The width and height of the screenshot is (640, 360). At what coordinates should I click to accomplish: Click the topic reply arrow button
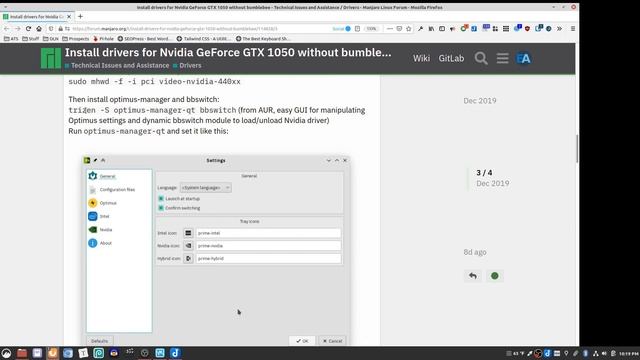(x=473, y=276)
